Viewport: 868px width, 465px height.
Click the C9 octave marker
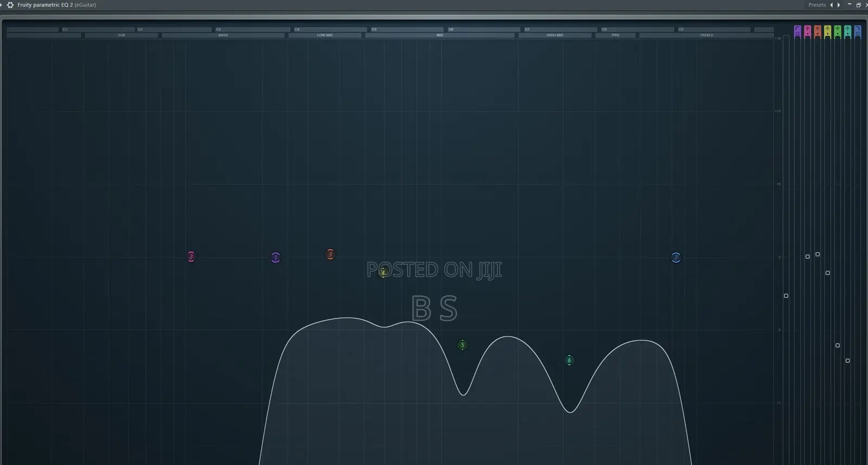pos(681,29)
